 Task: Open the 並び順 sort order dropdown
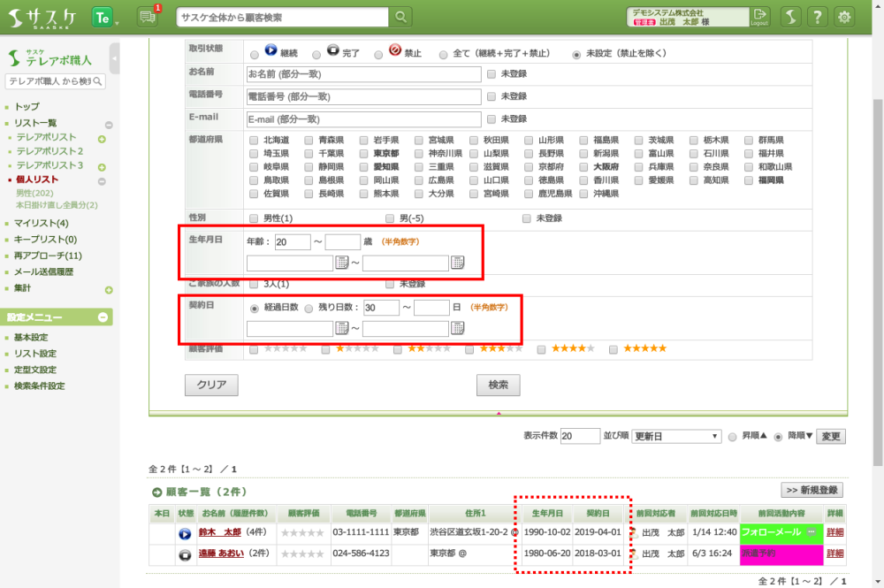[x=677, y=436]
